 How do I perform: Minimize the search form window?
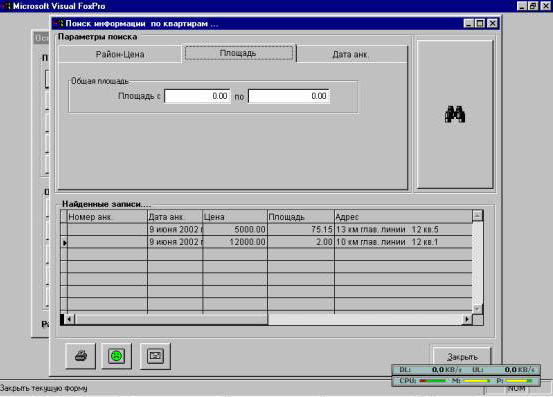468,24
